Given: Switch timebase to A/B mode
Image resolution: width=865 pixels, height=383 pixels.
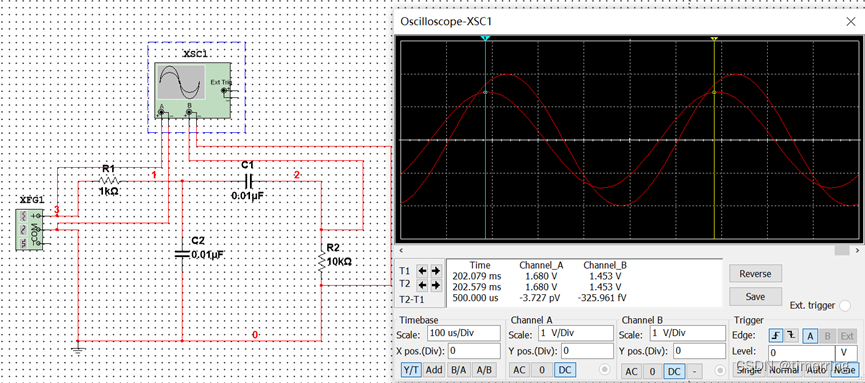Looking at the screenshot, I should point(484,370).
